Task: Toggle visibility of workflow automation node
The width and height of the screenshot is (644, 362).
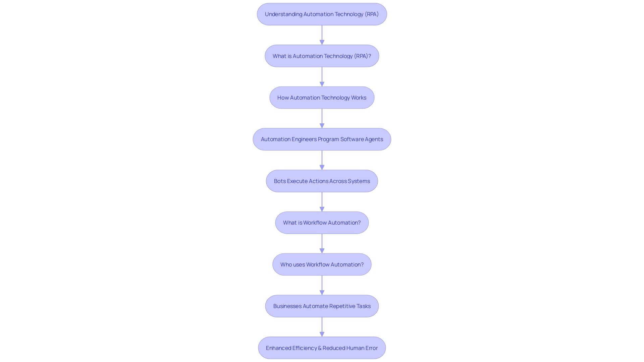Action: [x=322, y=222]
